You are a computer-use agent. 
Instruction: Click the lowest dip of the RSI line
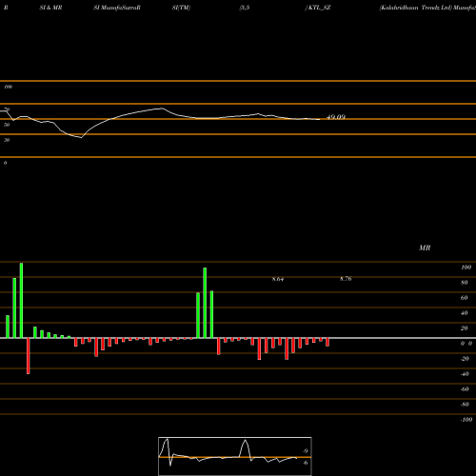coord(82,137)
